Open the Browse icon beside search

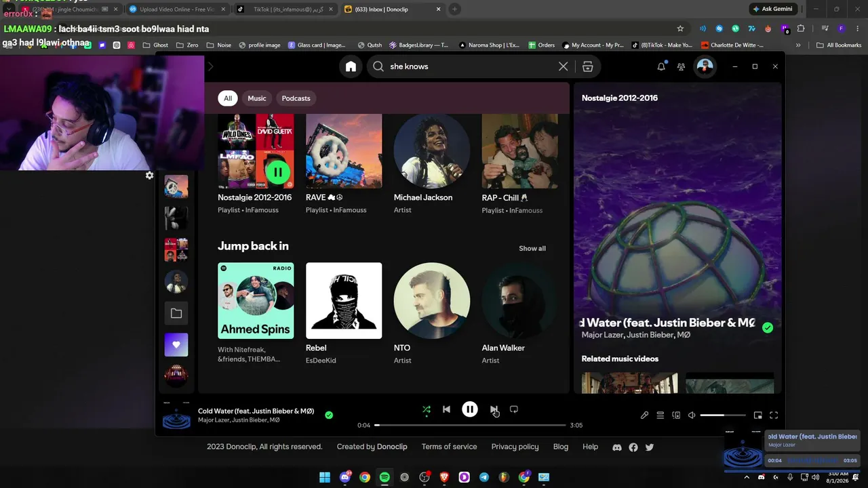588,66
